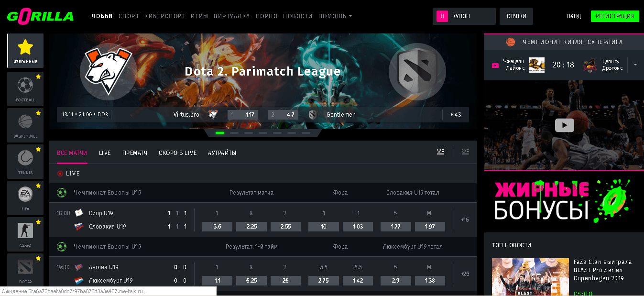Pick odds 3.6 for Кипр U19 win
This screenshot has height=296, width=644.
point(217,227)
